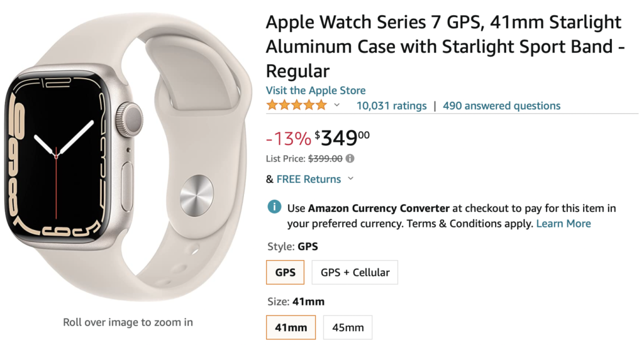The height and width of the screenshot is (345, 644).
Task: Switch to the 45mm size
Action: click(348, 327)
